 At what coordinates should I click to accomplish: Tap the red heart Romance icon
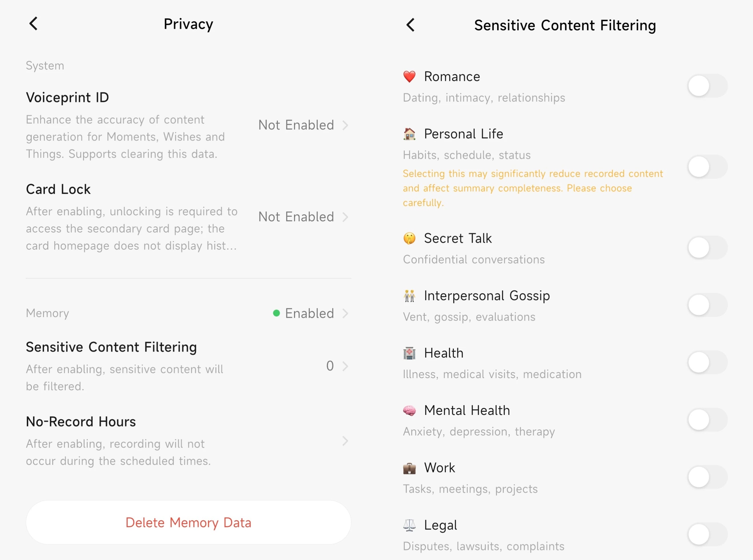click(x=409, y=77)
